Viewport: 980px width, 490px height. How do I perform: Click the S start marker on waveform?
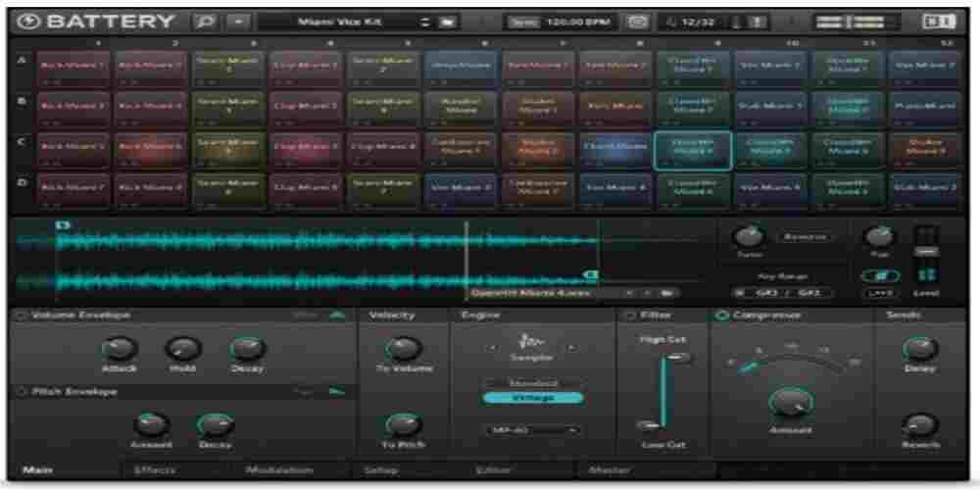(x=65, y=225)
